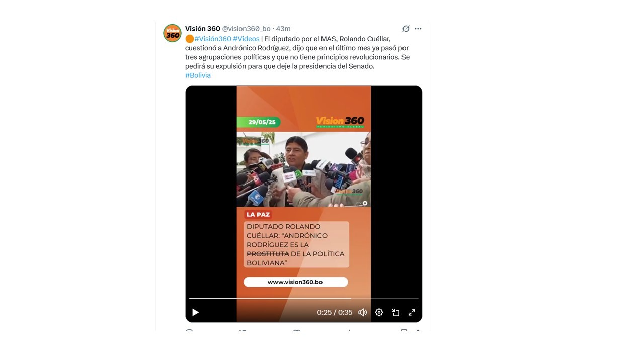Click the Grok explain icon on tweet
The width and height of the screenshot is (644, 362).
point(406,29)
